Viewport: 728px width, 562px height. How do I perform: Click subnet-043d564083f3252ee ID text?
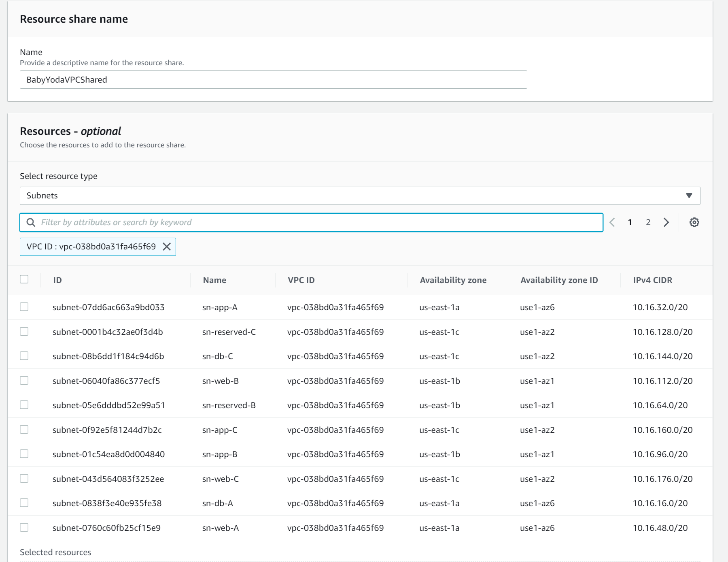coord(108,479)
